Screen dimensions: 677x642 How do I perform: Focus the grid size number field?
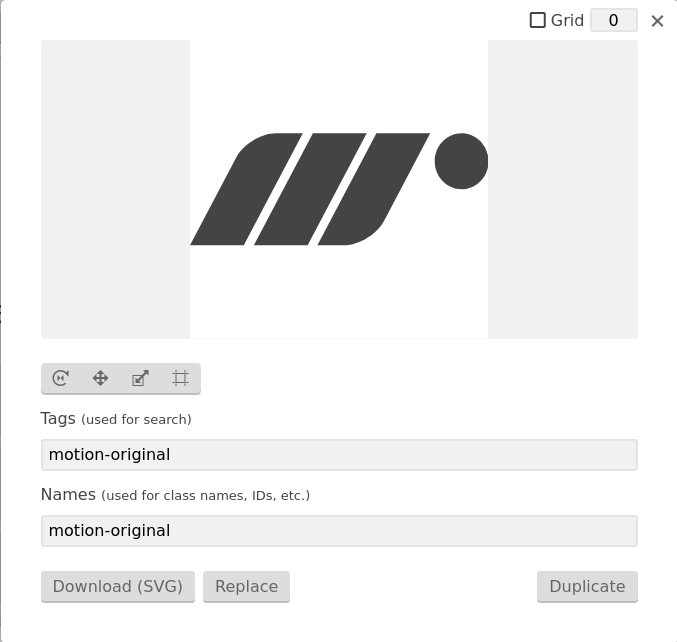coord(614,20)
